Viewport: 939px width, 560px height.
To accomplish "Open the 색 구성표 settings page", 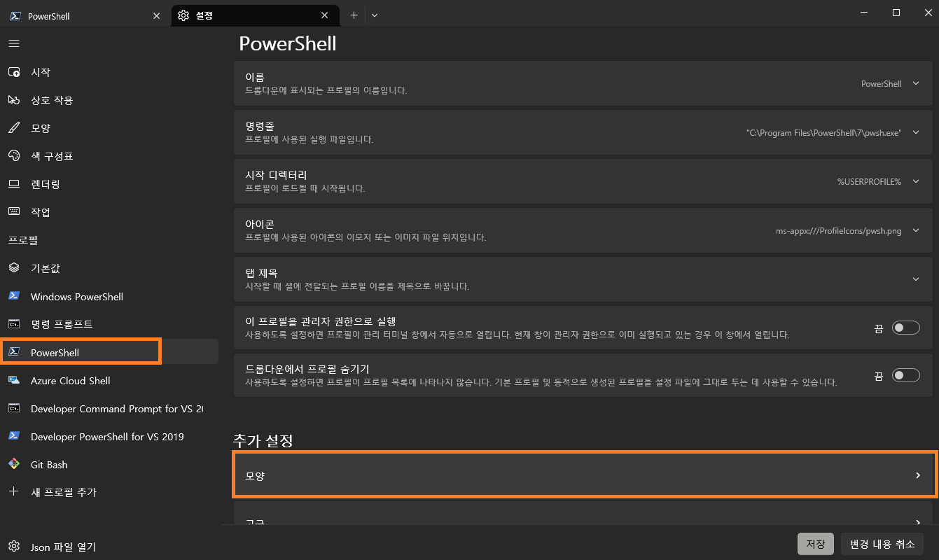I will pyautogui.click(x=110, y=156).
